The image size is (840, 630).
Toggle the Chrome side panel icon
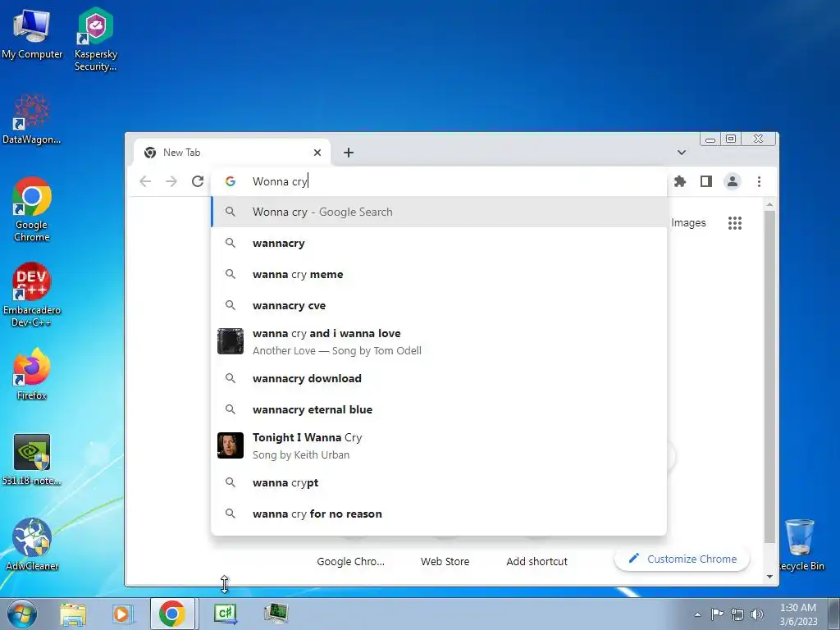[706, 181]
